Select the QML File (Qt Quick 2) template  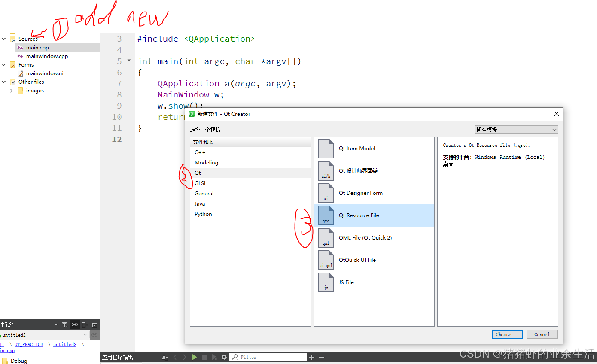(374, 238)
